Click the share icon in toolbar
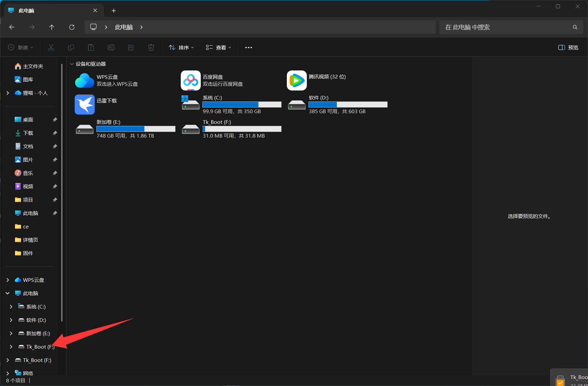The image size is (588, 386). (x=131, y=47)
